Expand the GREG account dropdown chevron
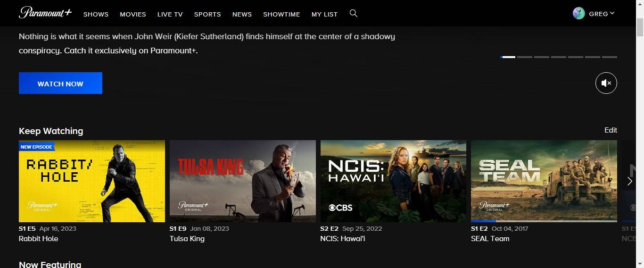The width and height of the screenshot is (644, 268). pyautogui.click(x=612, y=13)
